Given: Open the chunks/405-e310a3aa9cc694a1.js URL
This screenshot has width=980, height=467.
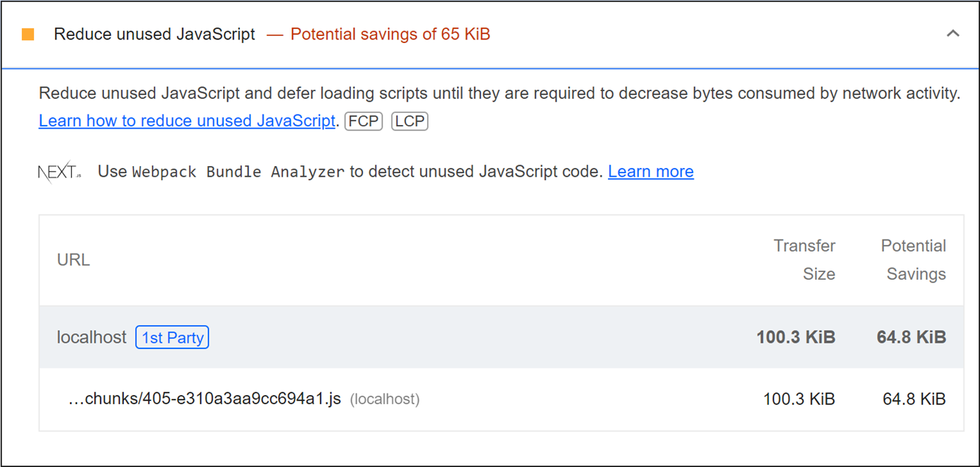Looking at the screenshot, I should [204, 399].
